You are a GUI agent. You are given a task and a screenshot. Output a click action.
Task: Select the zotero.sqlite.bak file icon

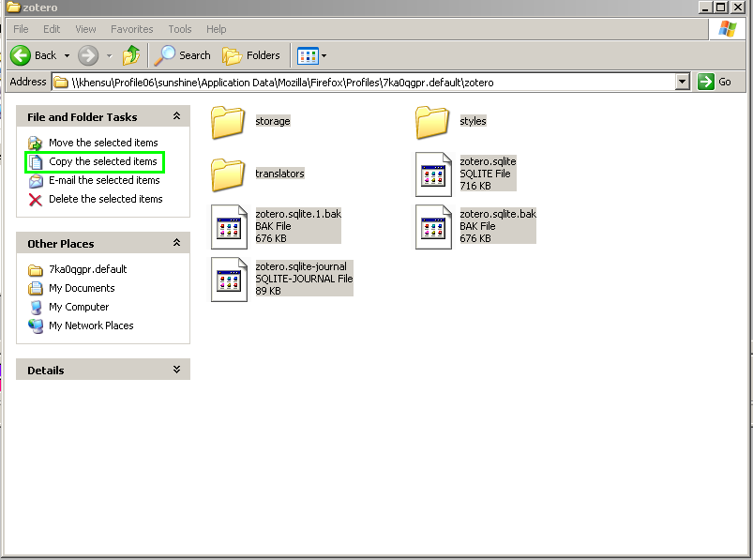(433, 227)
